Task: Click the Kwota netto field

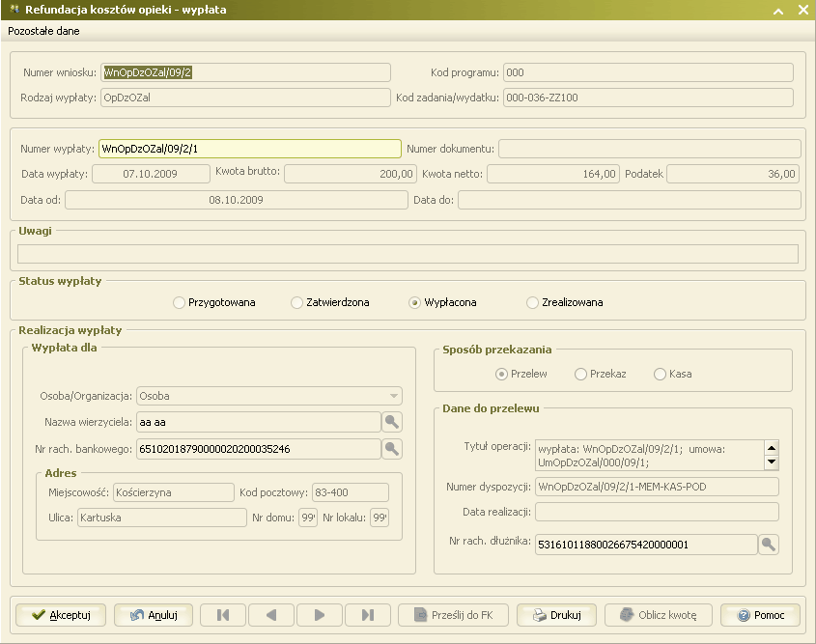Action: pyautogui.click(x=553, y=174)
